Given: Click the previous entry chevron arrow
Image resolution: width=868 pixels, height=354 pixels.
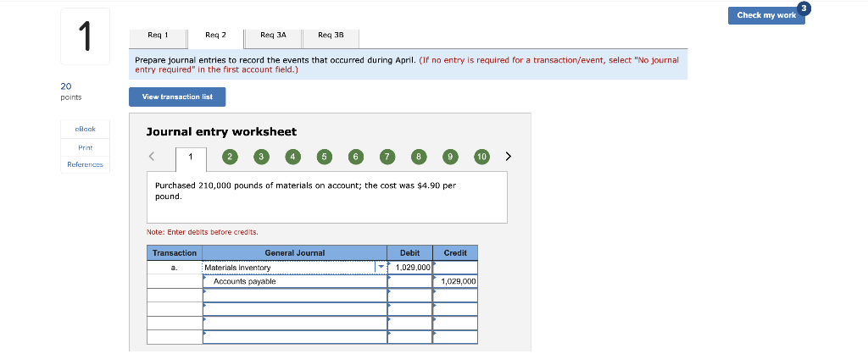Looking at the screenshot, I should click(x=151, y=157).
